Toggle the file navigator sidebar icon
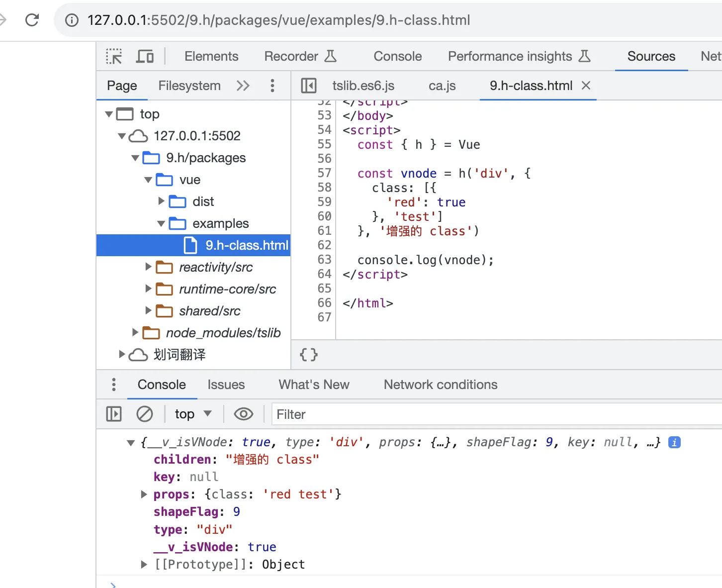The height and width of the screenshot is (588, 722). pos(309,86)
